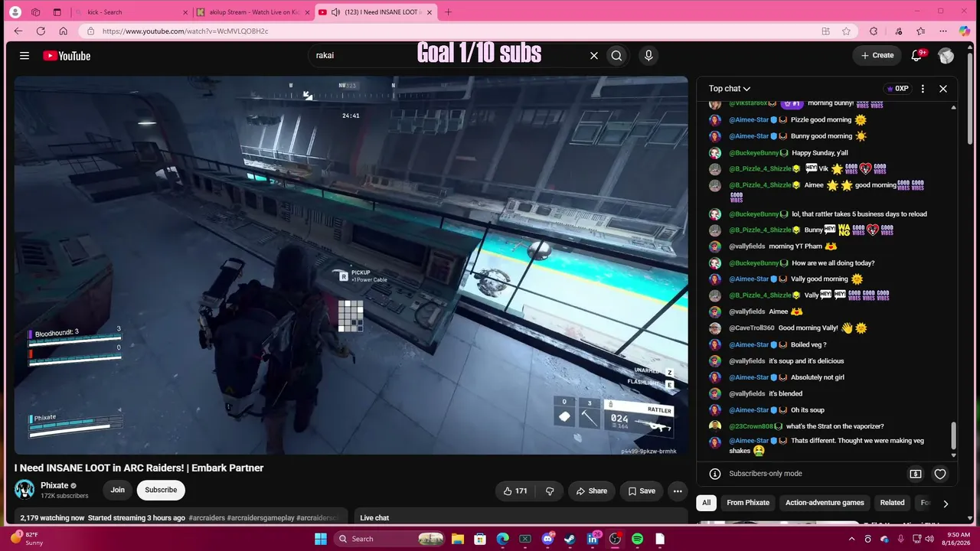Join the Phixate channel membership
The height and width of the screenshot is (551, 980).
coord(117,490)
